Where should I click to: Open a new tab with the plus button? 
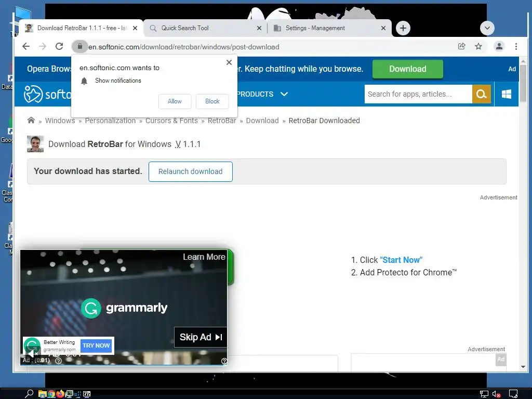tap(403, 28)
